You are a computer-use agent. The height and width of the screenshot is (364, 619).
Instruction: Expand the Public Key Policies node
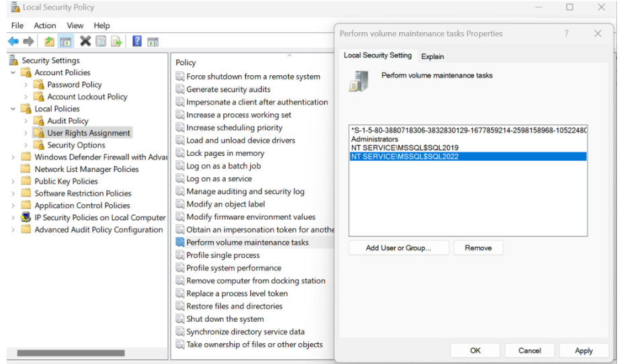[13, 181]
